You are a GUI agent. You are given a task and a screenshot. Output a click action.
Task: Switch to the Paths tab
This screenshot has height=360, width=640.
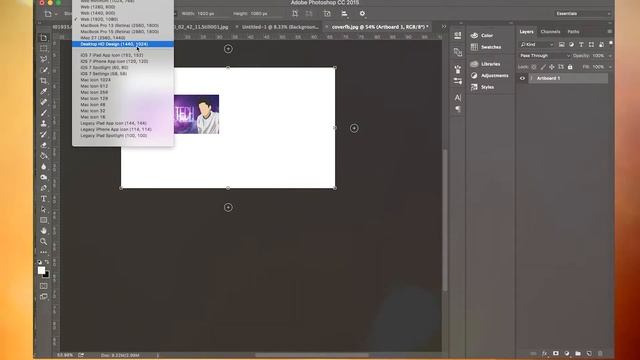click(x=573, y=31)
